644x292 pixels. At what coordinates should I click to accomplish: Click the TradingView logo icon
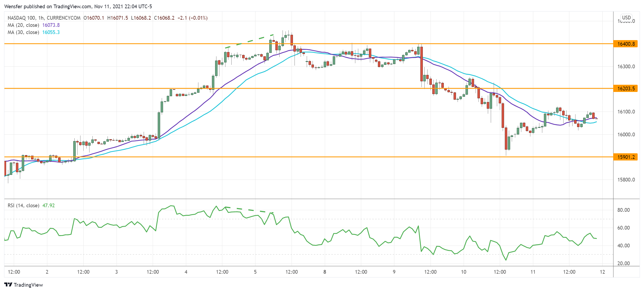[8, 285]
